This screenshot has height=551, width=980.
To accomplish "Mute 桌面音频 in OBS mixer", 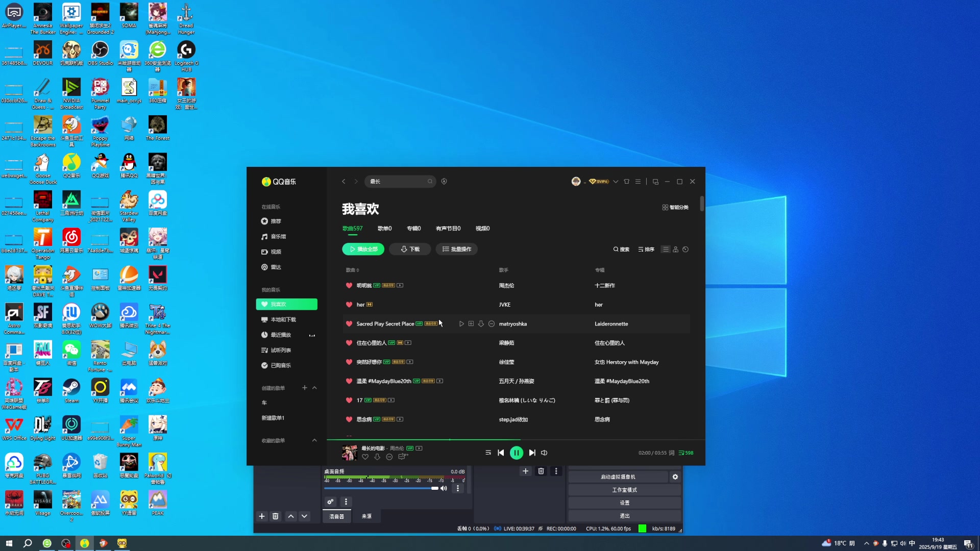I will pos(444,488).
